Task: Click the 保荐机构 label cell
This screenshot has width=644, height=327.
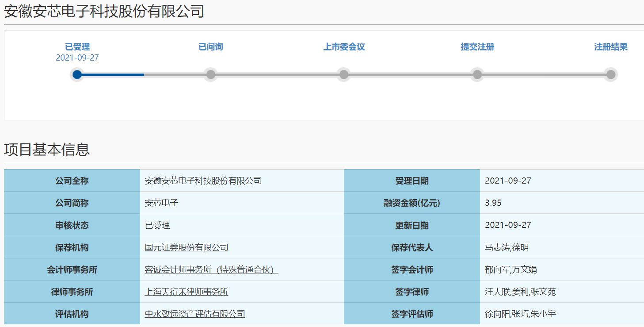Action: click(x=72, y=247)
